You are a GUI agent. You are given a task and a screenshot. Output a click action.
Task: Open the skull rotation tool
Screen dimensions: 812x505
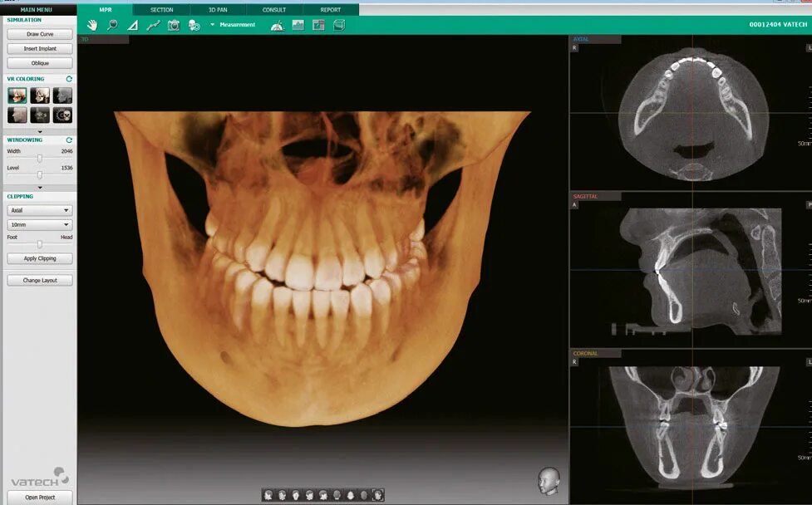click(194, 26)
